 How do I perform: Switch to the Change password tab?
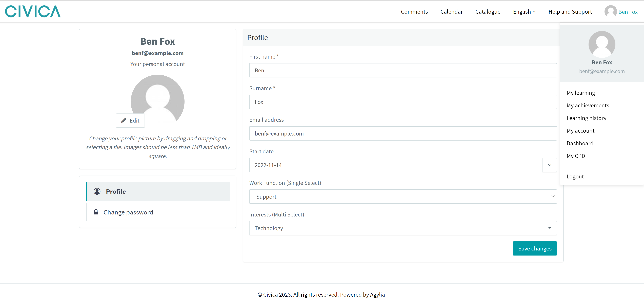coord(157,212)
